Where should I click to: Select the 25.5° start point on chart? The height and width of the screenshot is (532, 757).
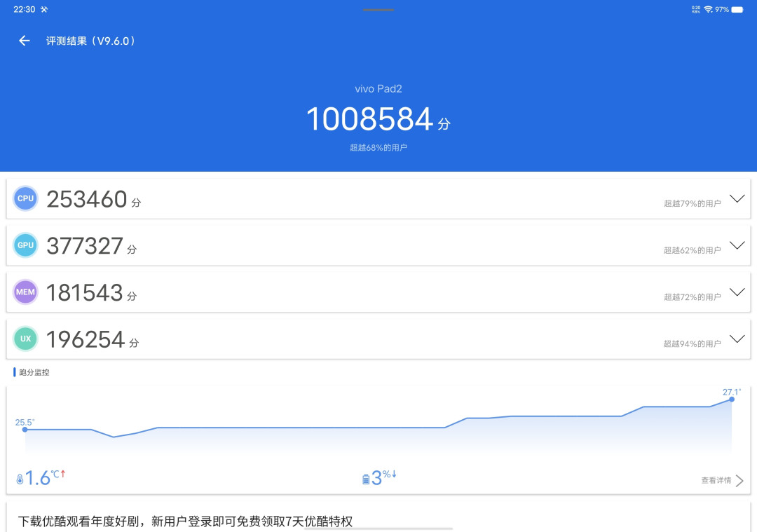pos(25,429)
